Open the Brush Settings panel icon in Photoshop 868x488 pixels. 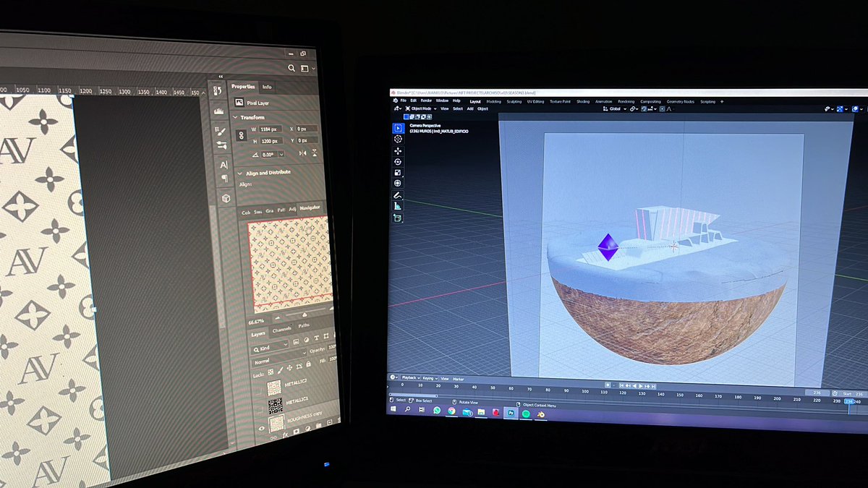click(221, 130)
